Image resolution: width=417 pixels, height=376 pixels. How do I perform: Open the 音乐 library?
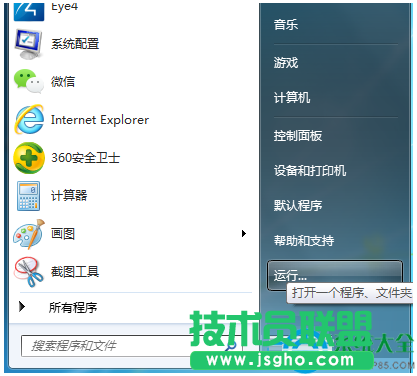[x=286, y=25]
